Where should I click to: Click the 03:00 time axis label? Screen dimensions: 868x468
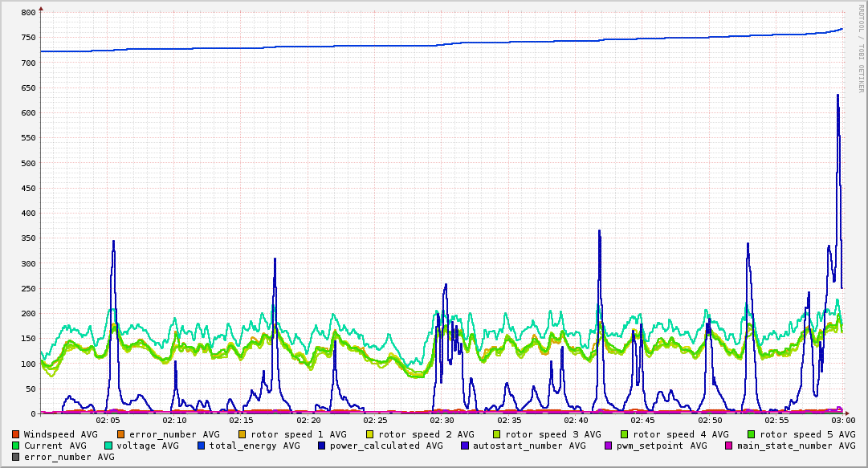pos(843,421)
